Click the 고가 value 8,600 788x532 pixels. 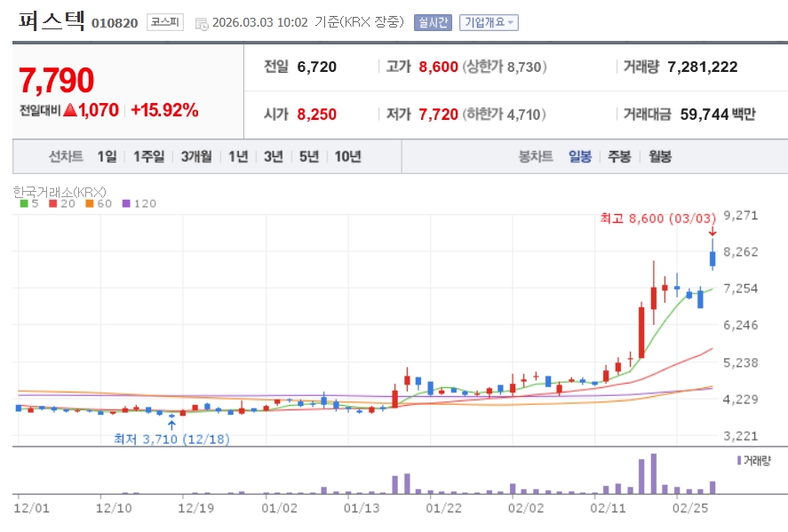pyautogui.click(x=438, y=67)
